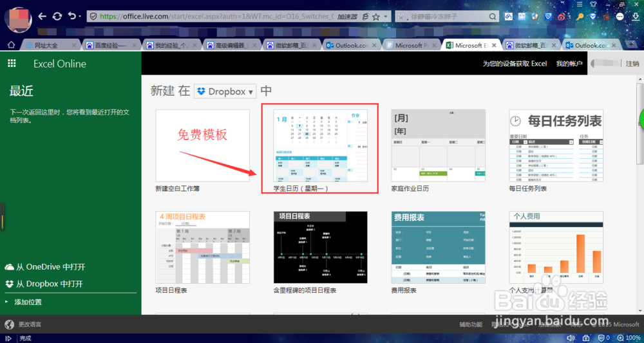Select the 新建空白工作簿 blank template
Image resolution: width=644 pixels, height=343 pixels.
pyautogui.click(x=202, y=145)
